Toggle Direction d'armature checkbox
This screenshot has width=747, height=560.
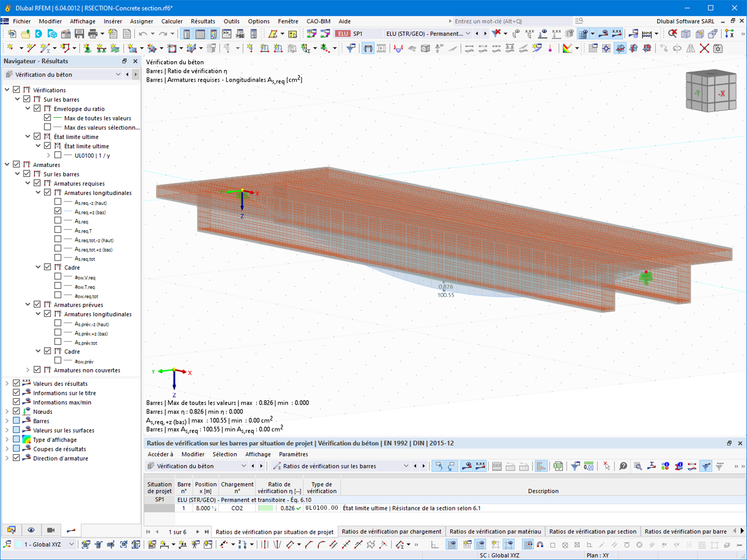tap(17, 458)
